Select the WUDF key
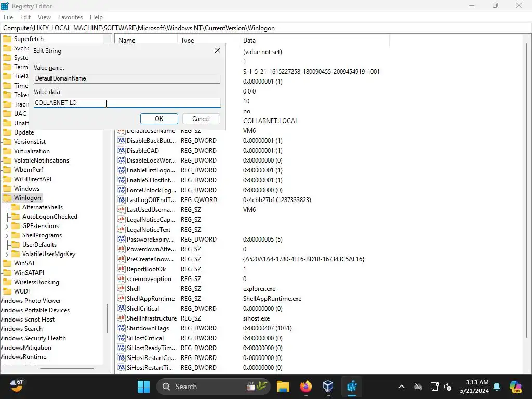Image resolution: width=532 pixels, height=399 pixels. [x=22, y=291]
